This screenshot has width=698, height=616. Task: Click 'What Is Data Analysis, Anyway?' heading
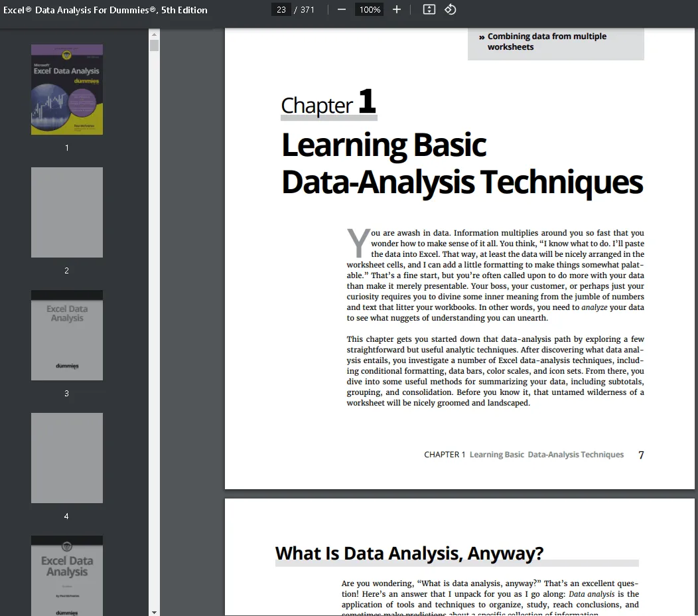pos(409,553)
